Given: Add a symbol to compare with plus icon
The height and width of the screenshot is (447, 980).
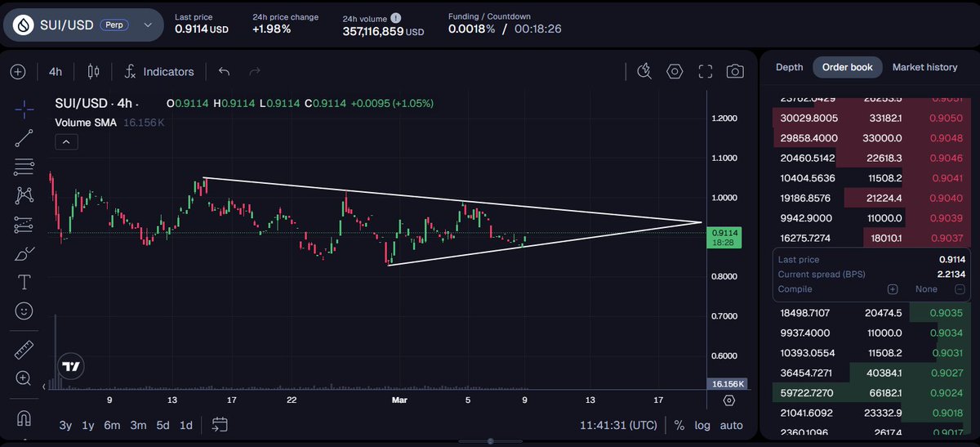Looking at the screenshot, I should pyautogui.click(x=18, y=72).
